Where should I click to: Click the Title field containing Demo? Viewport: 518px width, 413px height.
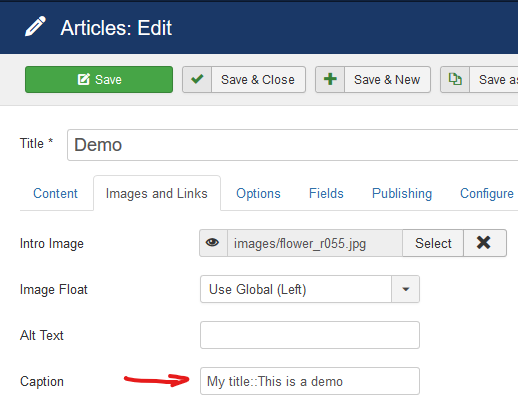pos(292,145)
